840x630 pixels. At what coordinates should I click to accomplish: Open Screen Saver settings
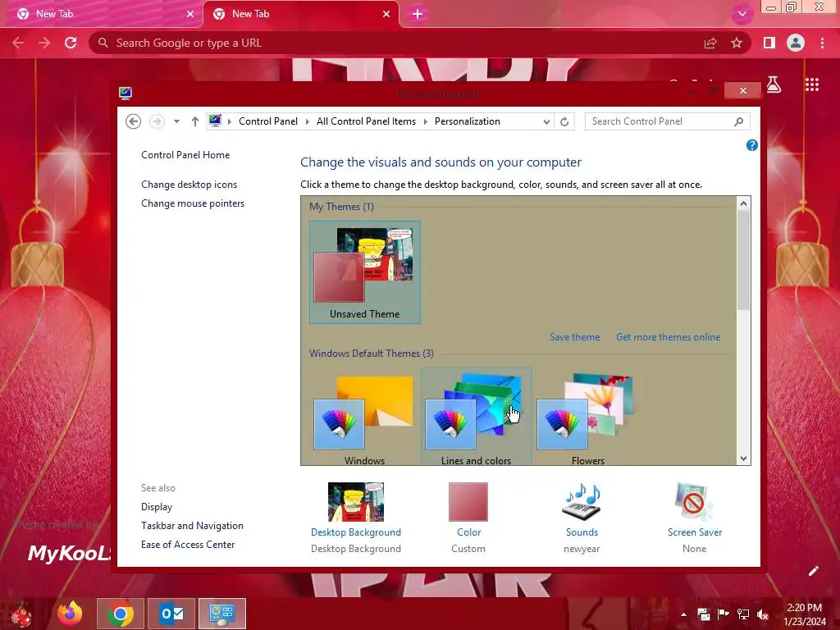694,518
